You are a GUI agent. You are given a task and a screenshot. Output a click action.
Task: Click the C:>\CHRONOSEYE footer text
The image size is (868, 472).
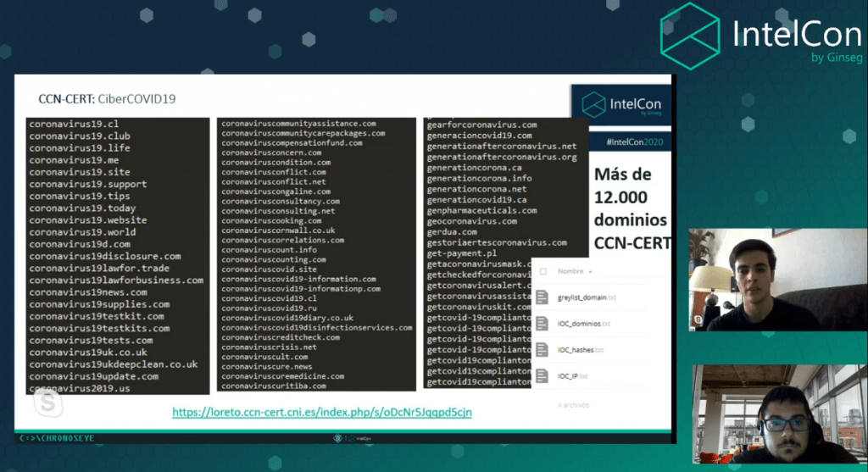[57, 438]
